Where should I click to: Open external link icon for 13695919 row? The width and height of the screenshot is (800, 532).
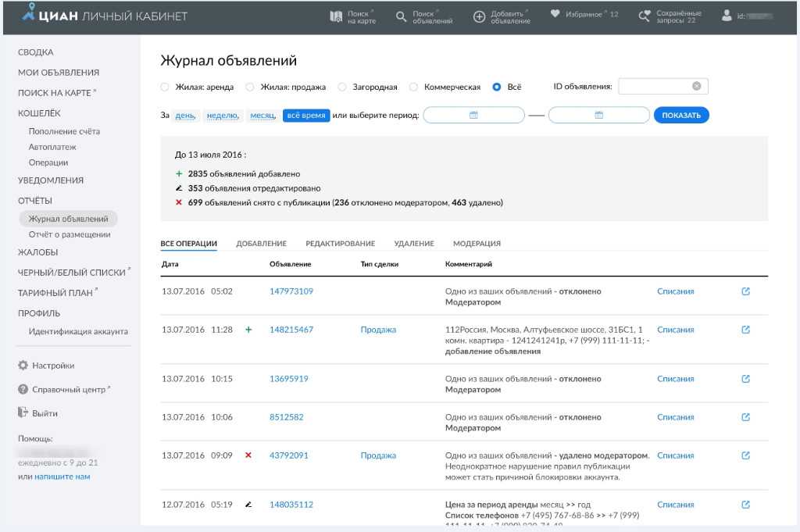[x=745, y=378]
